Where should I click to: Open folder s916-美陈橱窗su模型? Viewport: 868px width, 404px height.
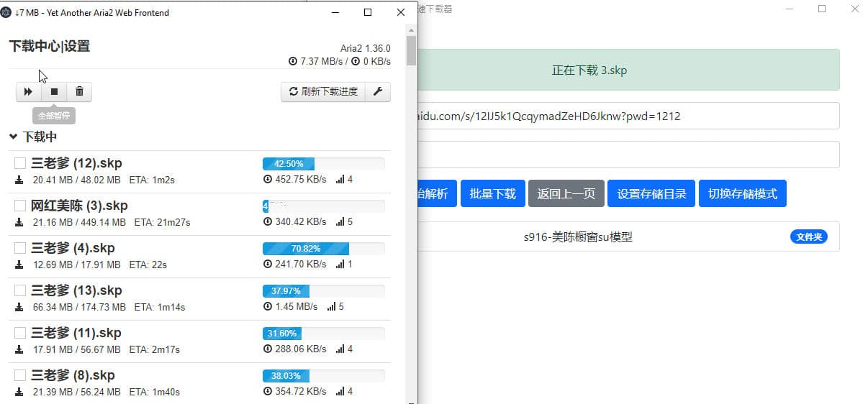coord(578,237)
